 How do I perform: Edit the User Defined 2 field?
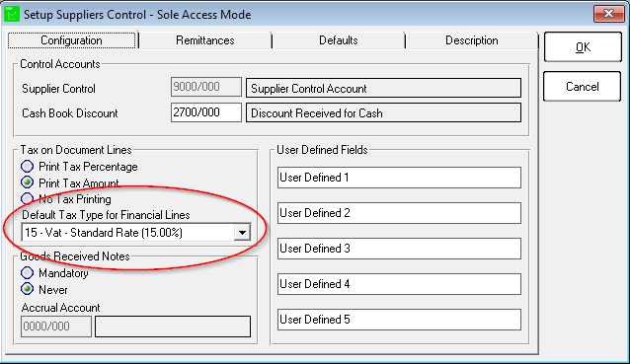tap(399, 213)
